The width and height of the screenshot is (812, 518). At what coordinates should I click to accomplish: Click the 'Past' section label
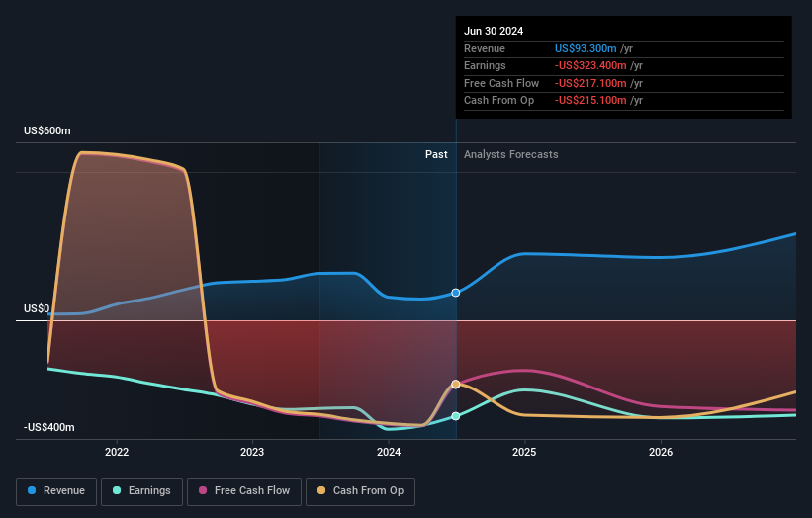tap(436, 155)
